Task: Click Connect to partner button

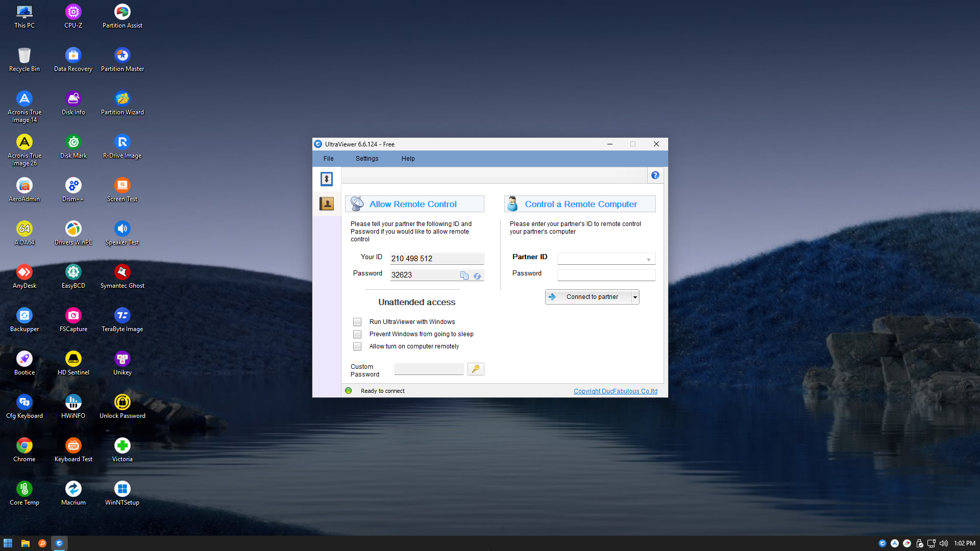Action: 588,297
